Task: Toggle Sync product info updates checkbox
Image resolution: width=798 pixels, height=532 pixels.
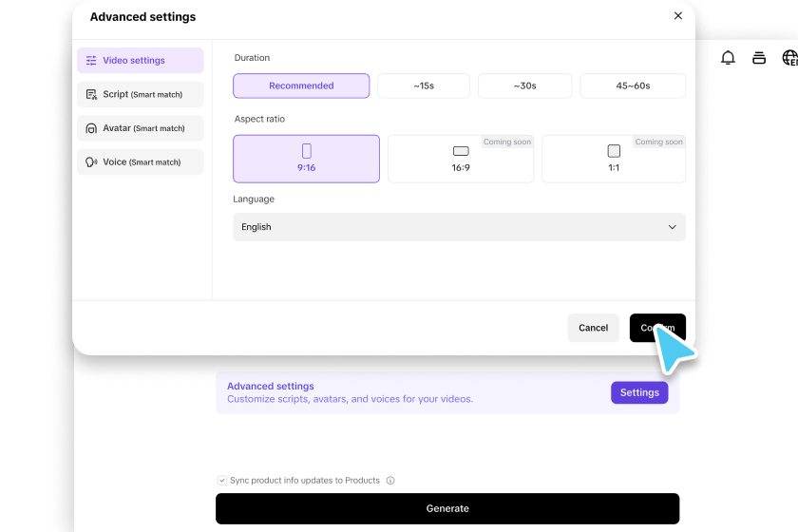Action: click(x=222, y=481)
